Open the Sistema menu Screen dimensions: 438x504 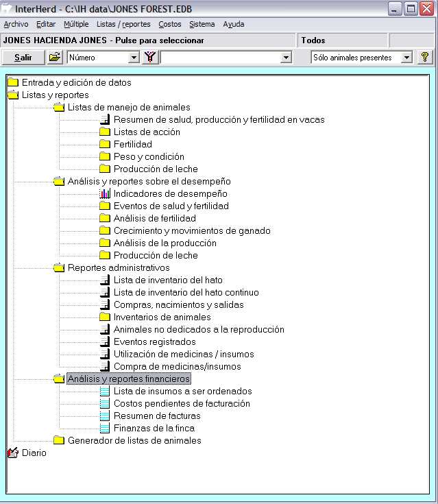[202, 24]
